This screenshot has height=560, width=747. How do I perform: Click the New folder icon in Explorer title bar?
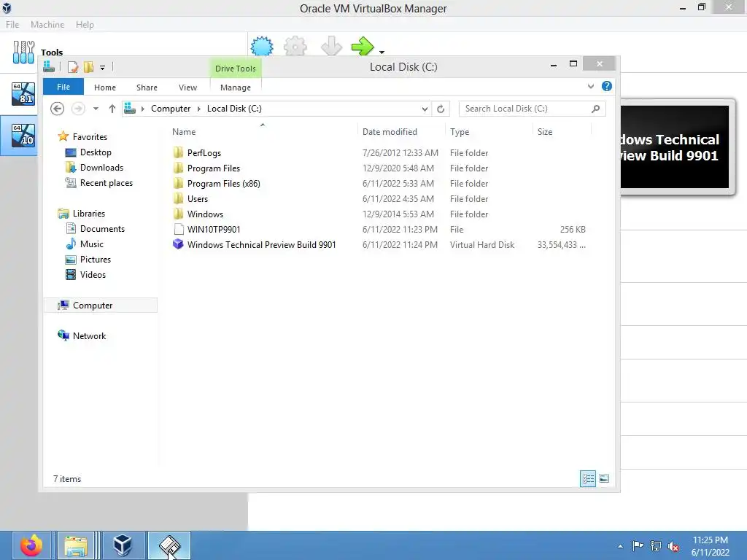(x=88, y=67)
